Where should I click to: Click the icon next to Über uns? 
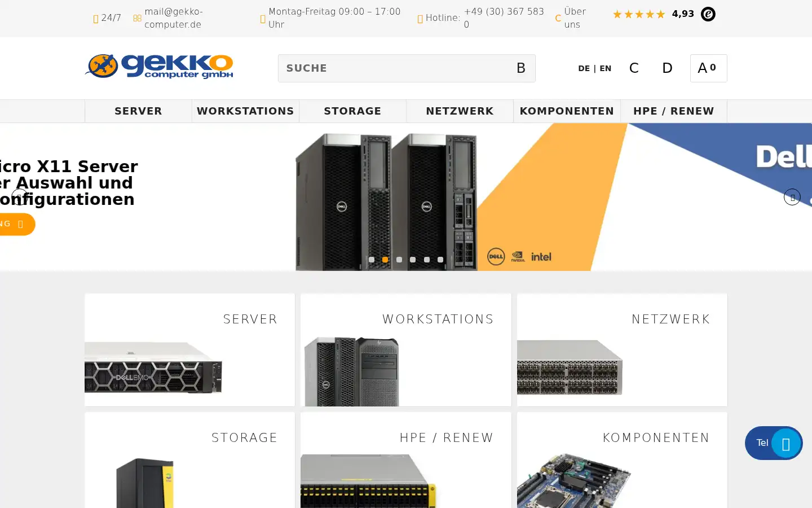pos(558,19)
